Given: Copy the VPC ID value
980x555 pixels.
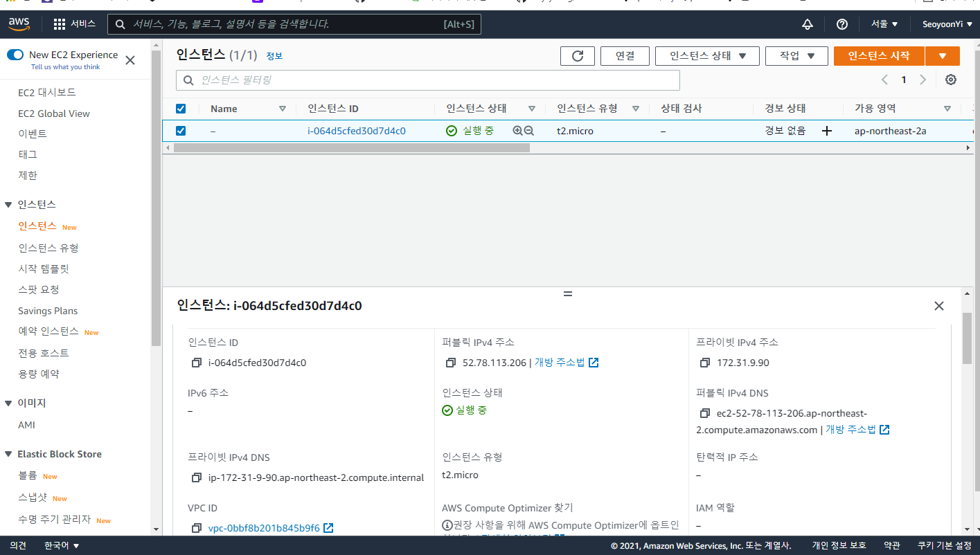Looking at the screenshot, I should (196, 528).
